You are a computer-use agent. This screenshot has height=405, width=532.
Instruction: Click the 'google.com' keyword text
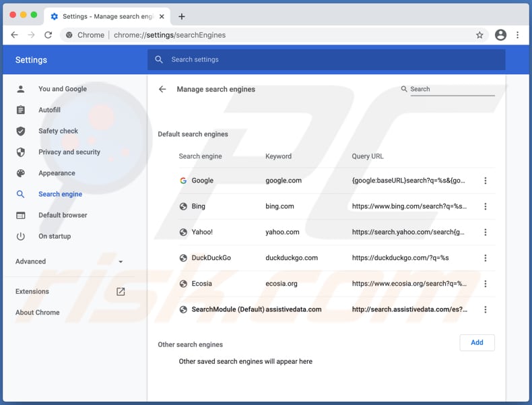[284, 181]
